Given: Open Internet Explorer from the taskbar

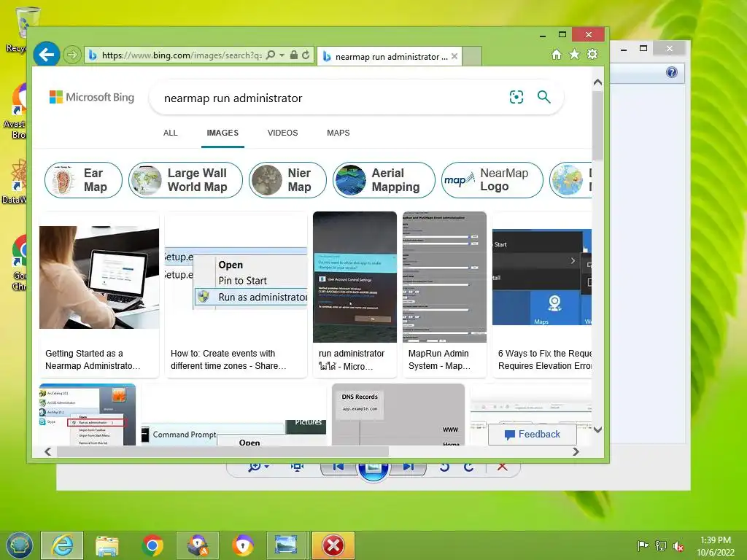Looking at the screenshot, I should click(62, 545).
